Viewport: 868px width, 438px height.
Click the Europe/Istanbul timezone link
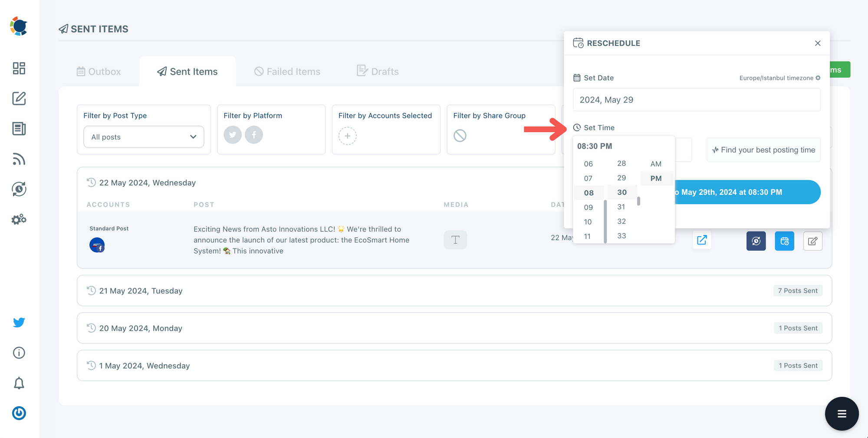tap(776, 78)
